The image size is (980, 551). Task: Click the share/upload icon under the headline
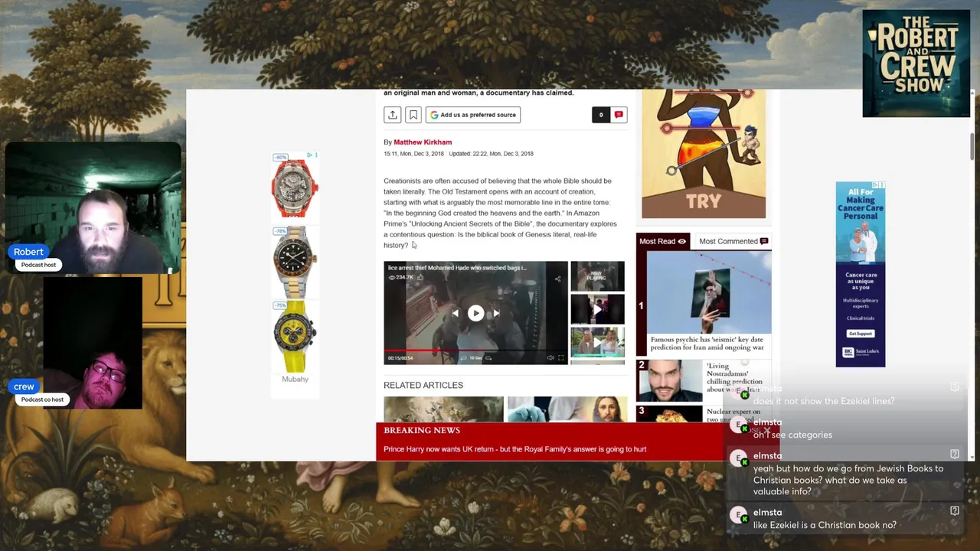pyautogui.click(x=393, y=115)
